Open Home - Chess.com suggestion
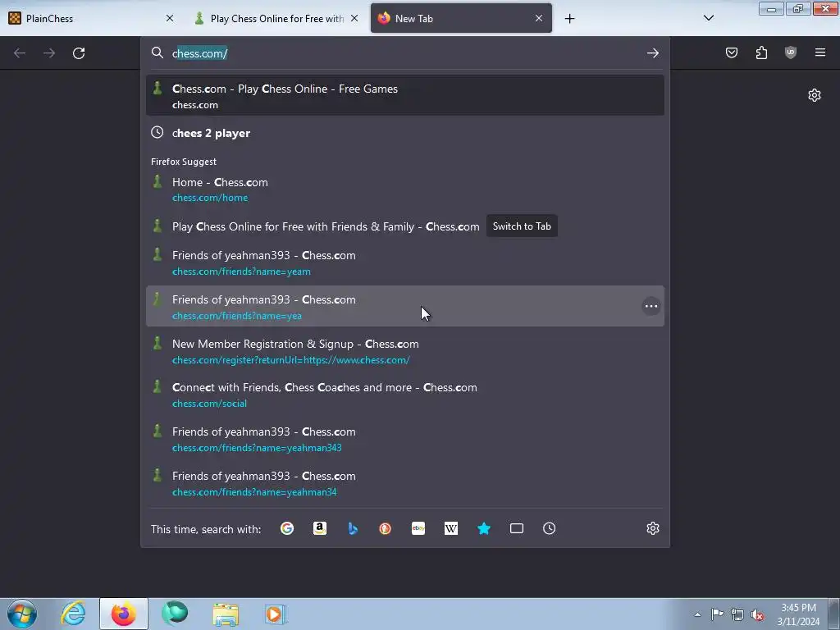 405,189
